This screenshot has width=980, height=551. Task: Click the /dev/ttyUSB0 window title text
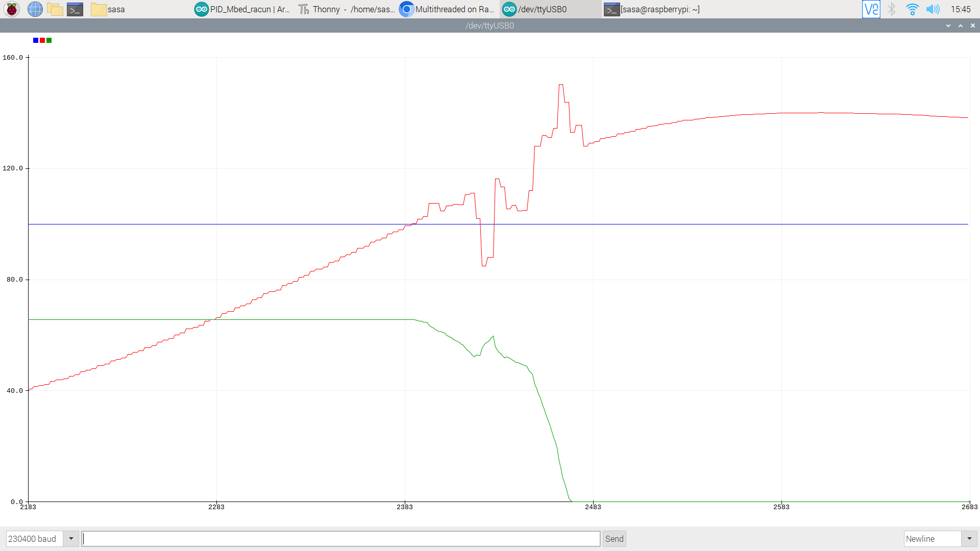(x=490, y=26)
